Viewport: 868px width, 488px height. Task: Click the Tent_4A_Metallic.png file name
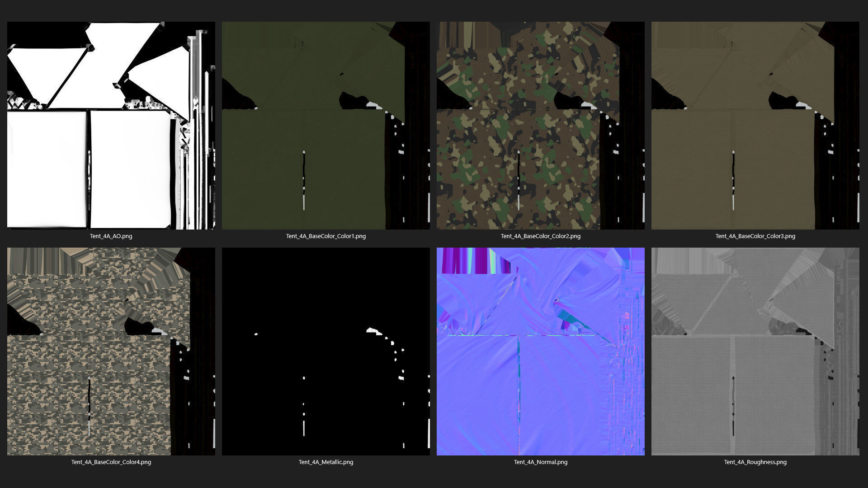(325, 462)
